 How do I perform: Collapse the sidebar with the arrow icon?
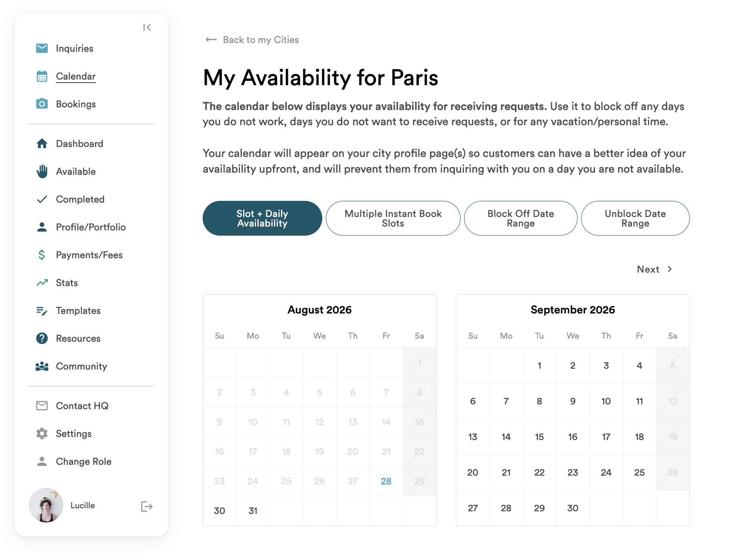147,27
